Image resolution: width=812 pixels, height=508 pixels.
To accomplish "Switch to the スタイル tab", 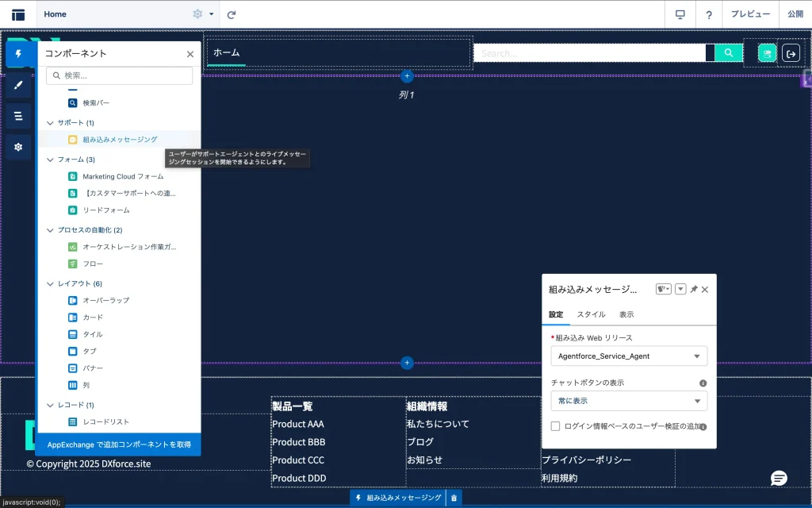I will click(591, 314).
